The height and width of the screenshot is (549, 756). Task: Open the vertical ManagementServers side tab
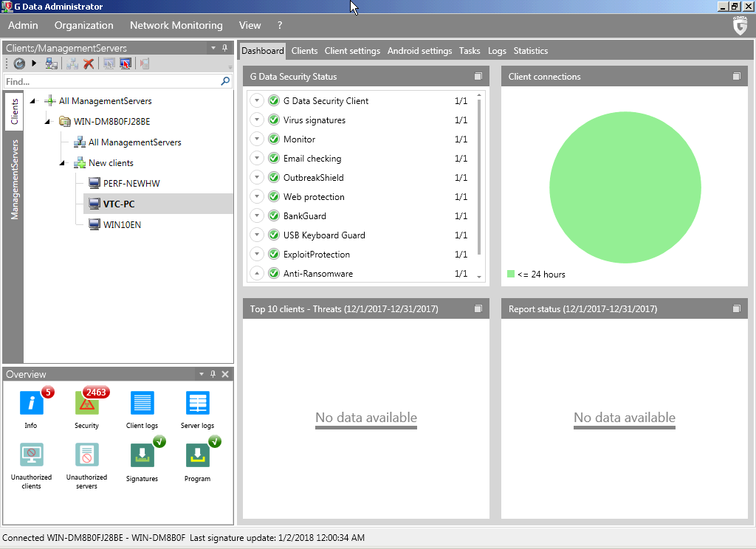13,179
